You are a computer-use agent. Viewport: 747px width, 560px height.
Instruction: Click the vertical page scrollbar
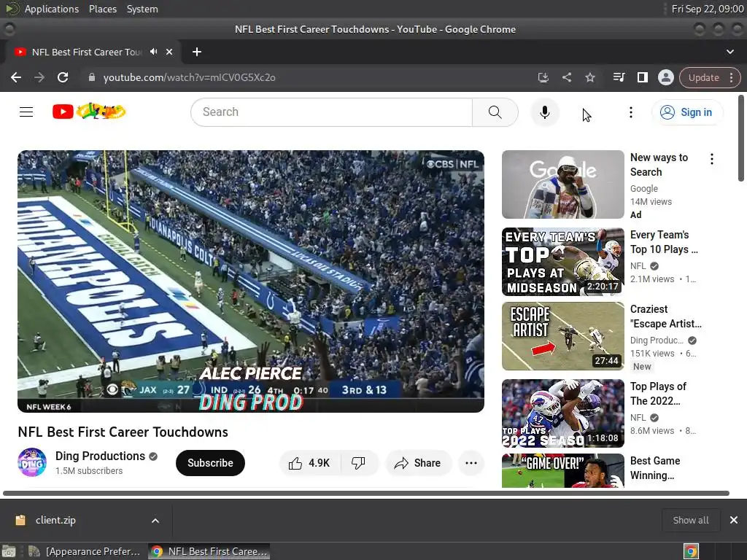[741, 138]
